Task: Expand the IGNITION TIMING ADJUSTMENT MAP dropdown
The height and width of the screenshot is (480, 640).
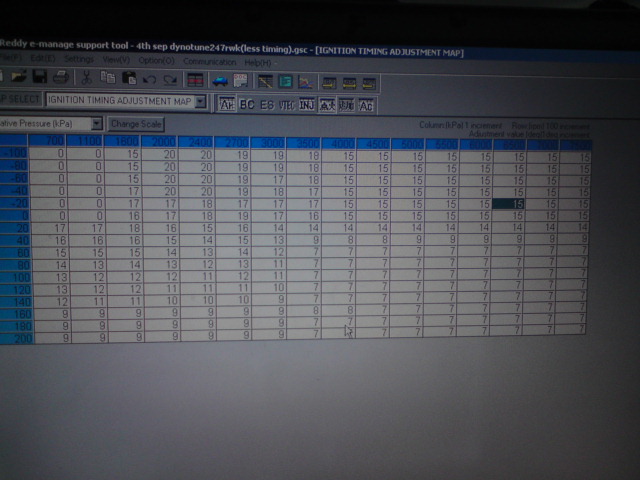Action: click(201, 102)
